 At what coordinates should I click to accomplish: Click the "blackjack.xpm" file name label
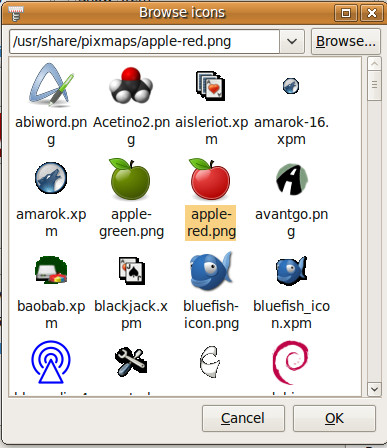click(x=131, y=315)
